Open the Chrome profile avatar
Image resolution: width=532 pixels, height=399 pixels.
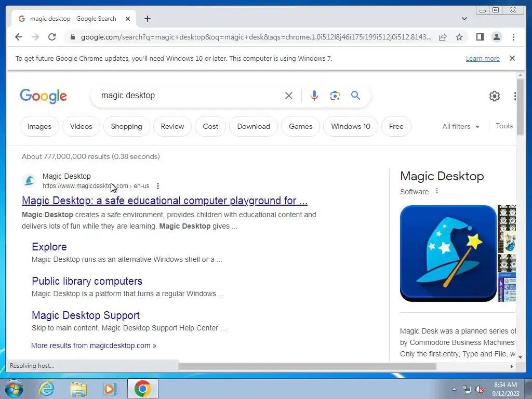[496, 37]
